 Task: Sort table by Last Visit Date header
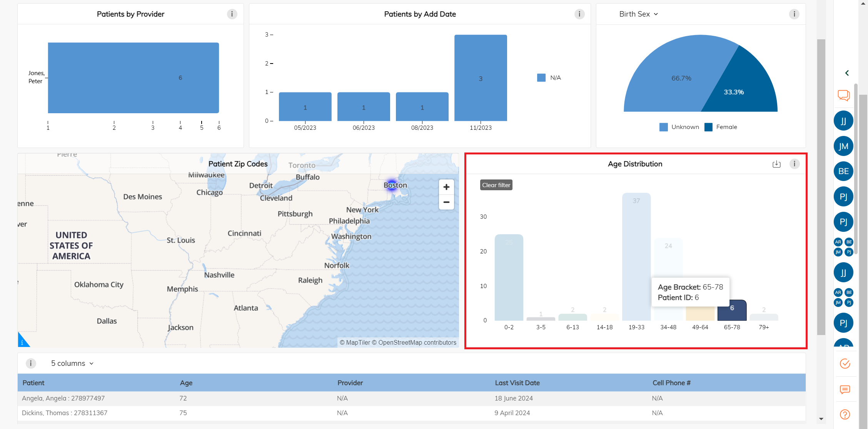(517, 383)
